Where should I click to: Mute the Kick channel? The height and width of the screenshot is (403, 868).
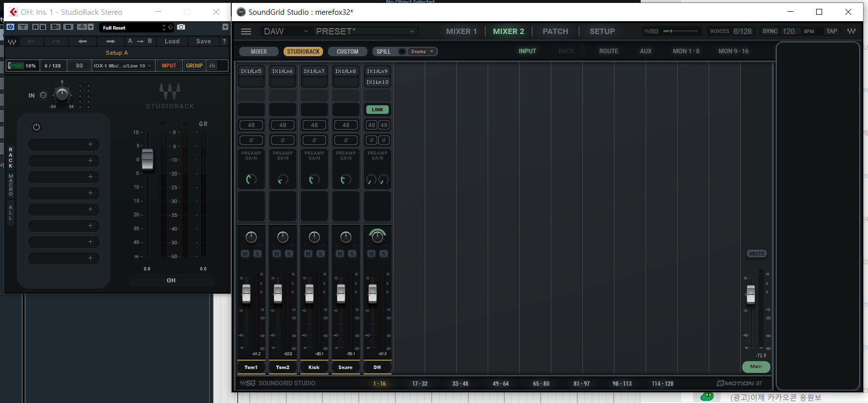coord(308,254)
